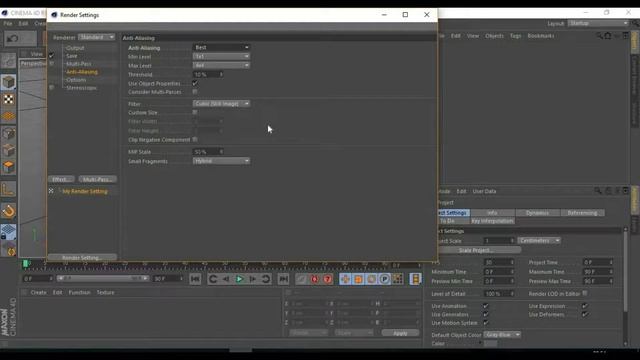The image size is (640, 360).
Task: Toggle Consider Multi-Passes checkbox
Action: coord(195,92)
